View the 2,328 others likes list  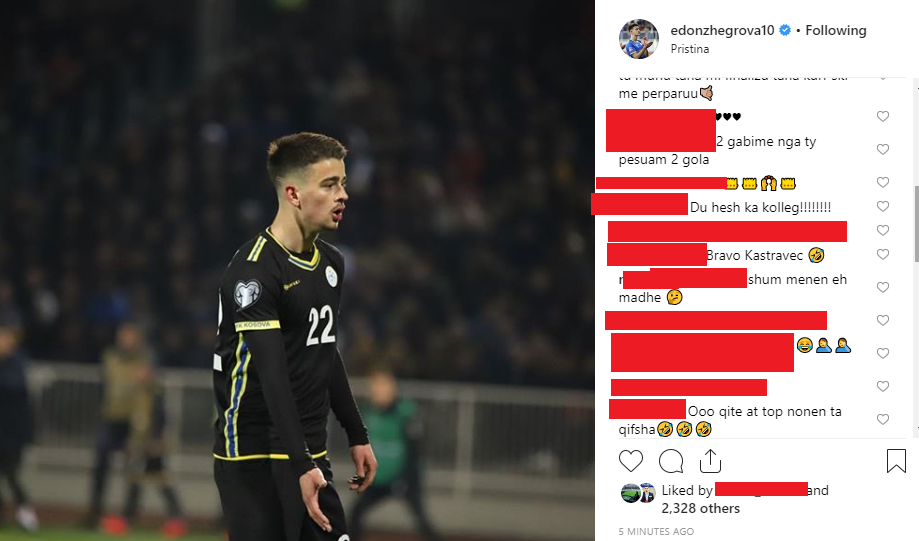click(700, 509)
